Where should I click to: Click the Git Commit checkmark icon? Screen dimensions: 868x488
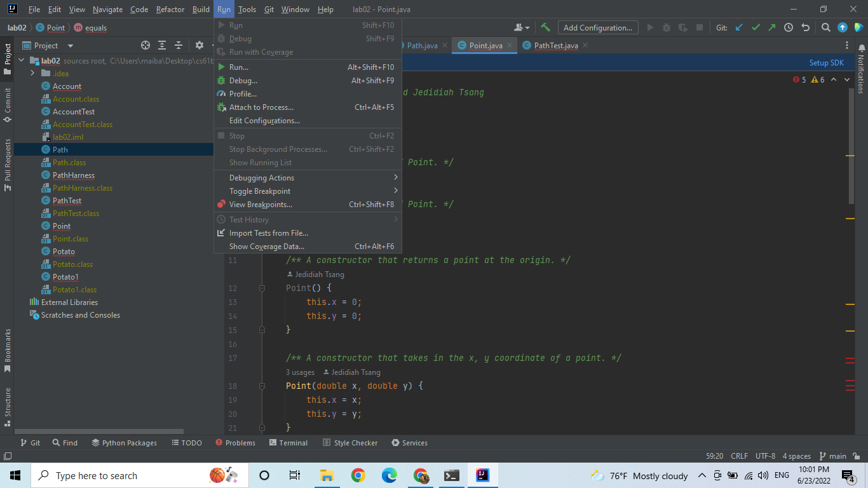coord(756,27)
